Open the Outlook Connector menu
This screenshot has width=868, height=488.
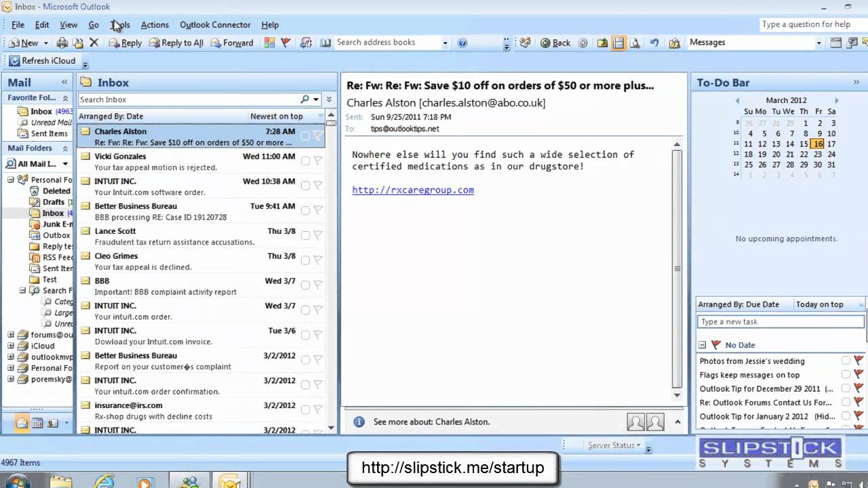(x=215, y=24)
